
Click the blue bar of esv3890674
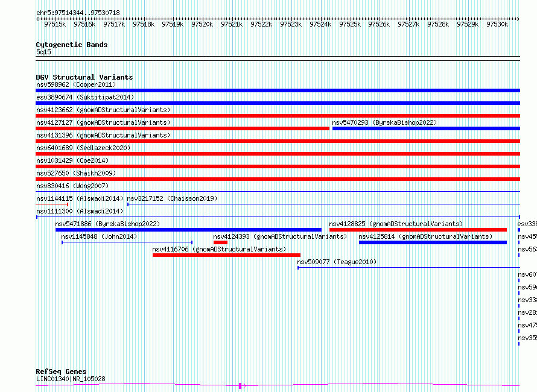click(278, 103)
